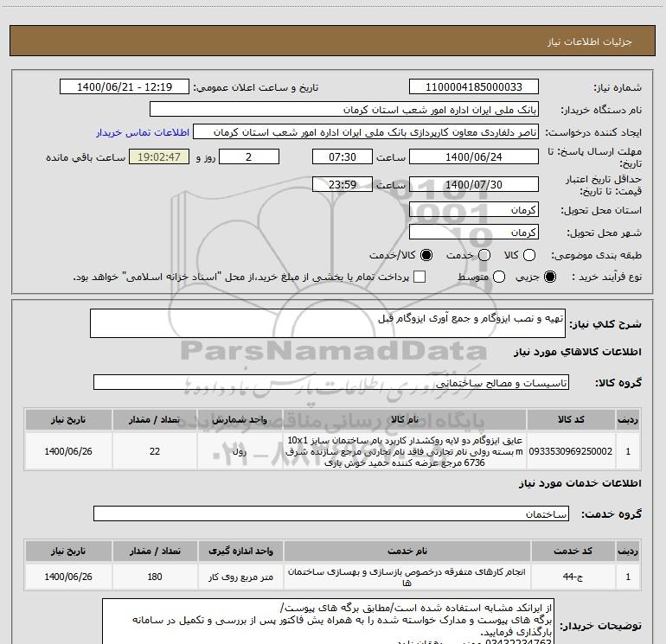
Task: Click the goods group field تاسیسات و مصالح ساختمانی
Action: pos(331,382)
